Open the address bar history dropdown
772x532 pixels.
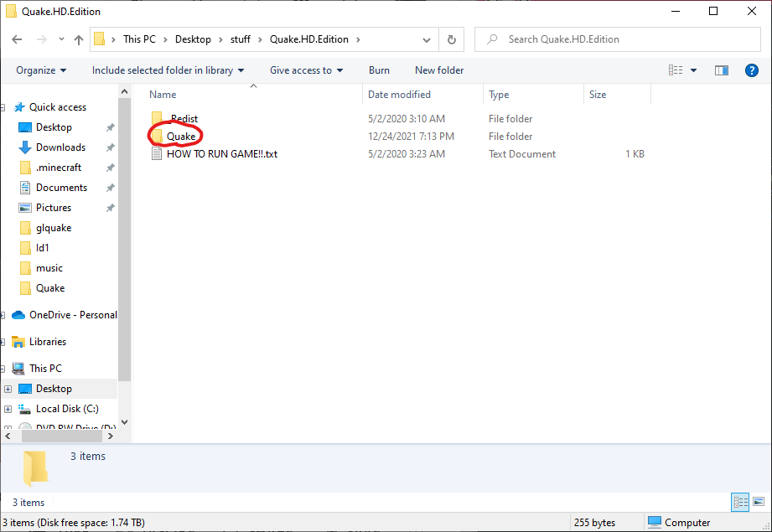coord(427,39)
